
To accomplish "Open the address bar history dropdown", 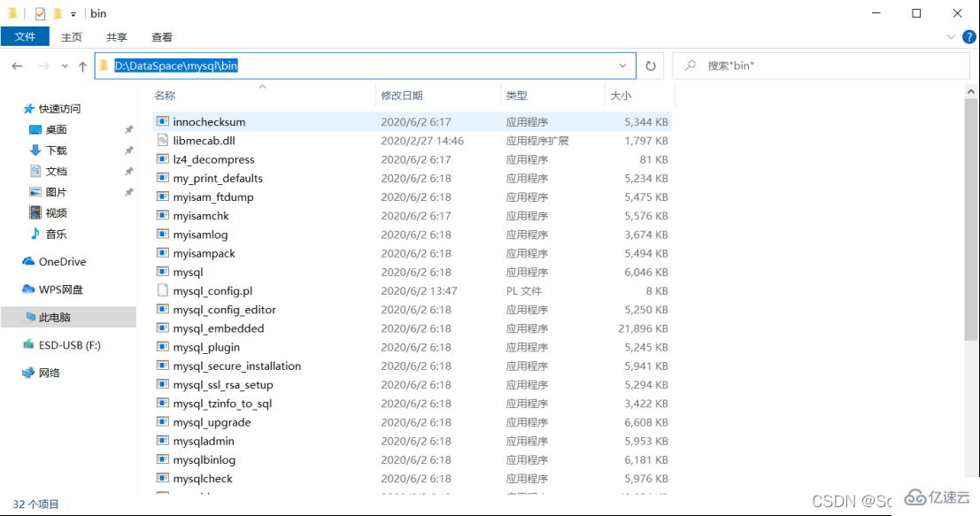I will (x=621, y=65).
